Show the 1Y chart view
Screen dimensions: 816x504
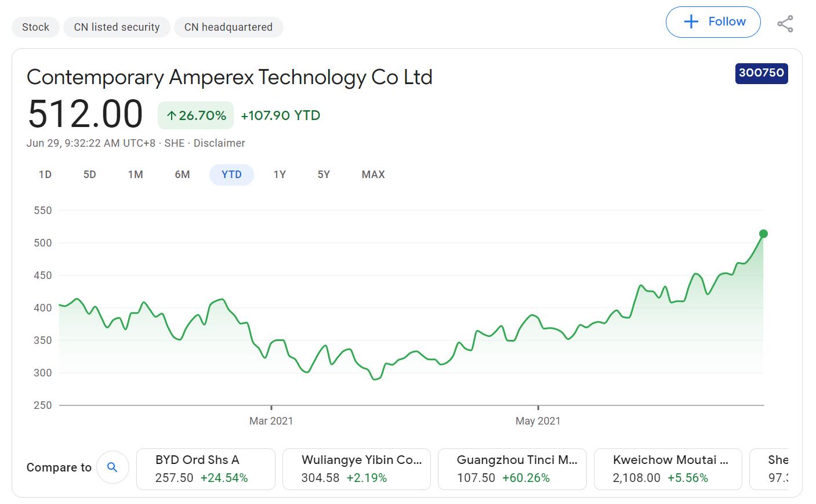click(280, 175)
